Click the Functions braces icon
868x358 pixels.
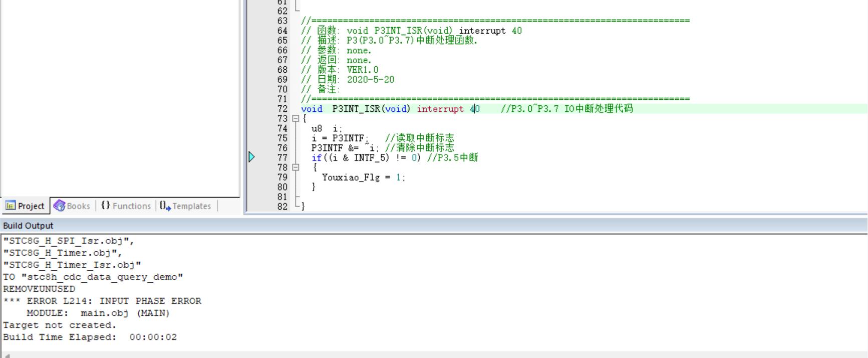coord(105,206)
